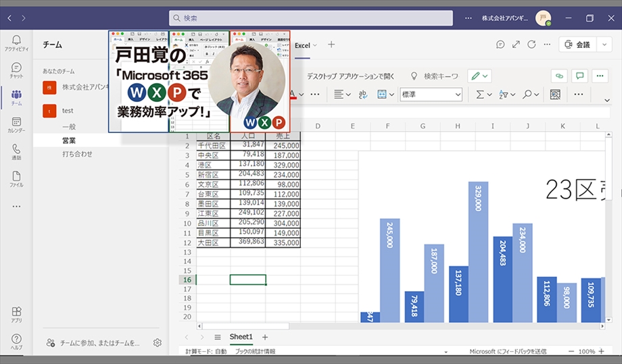
Task: Open the profile avatar menu
Action: pos(543,18)
